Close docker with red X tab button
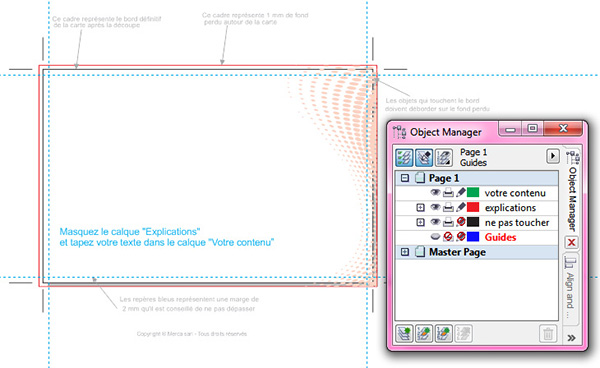This screenshot has height=368, width=600. click(571, 242)
